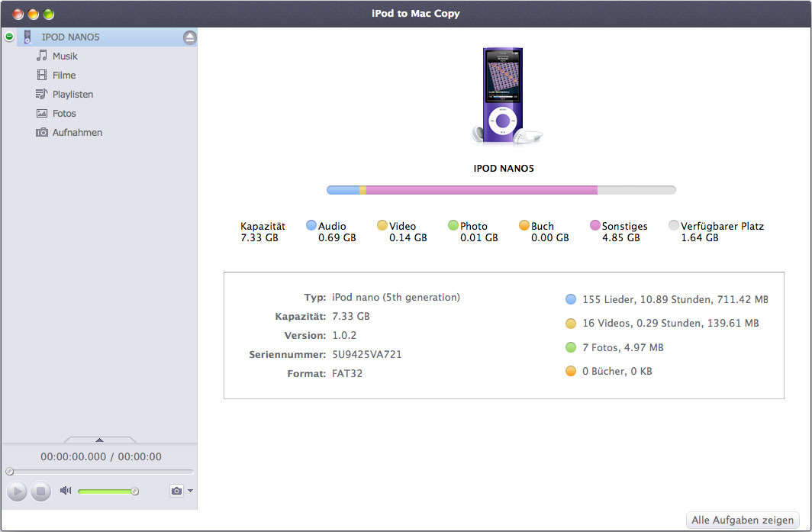Expand the player panel with up arrow
The image size is (812, 532).
tap(99, 440)
